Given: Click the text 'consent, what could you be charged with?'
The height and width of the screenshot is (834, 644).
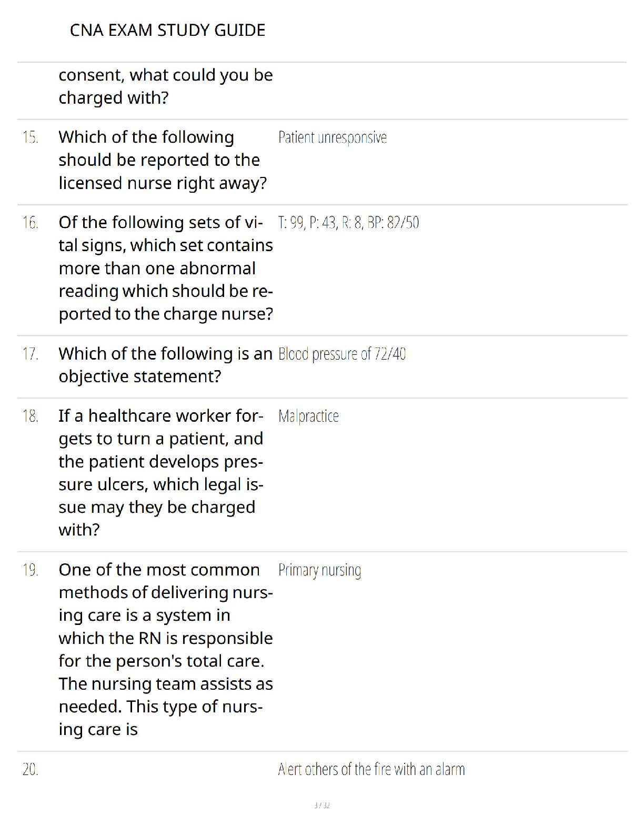Looking at the screenshot, I should [x=166, y=86].
